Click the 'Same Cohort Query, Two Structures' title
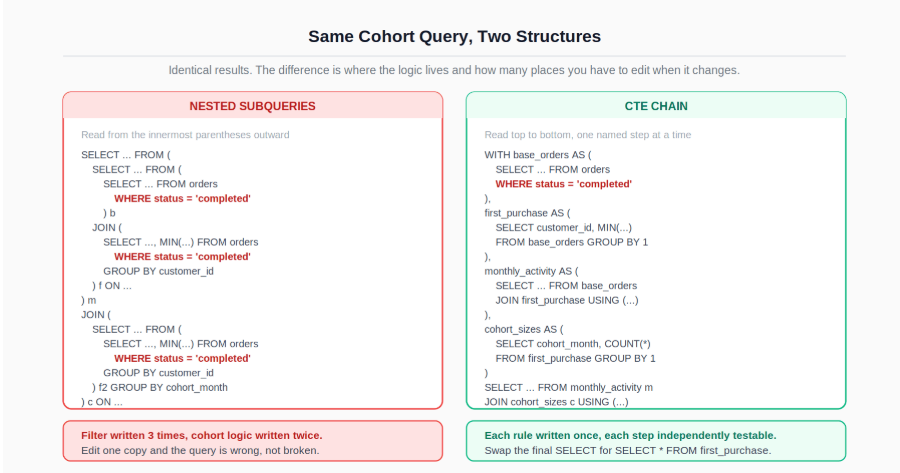The image size is (900, 473). click(x=454, y=36)
